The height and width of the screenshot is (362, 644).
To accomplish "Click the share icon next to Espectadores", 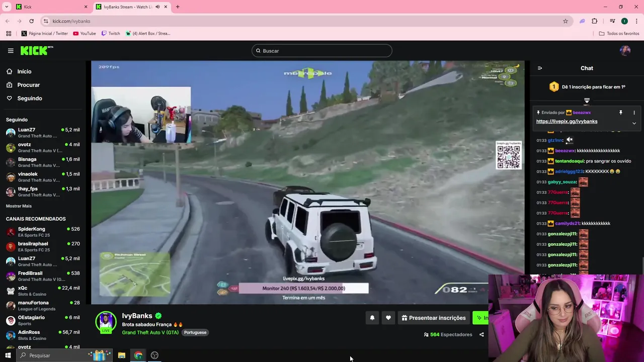I will click(481, 335).
